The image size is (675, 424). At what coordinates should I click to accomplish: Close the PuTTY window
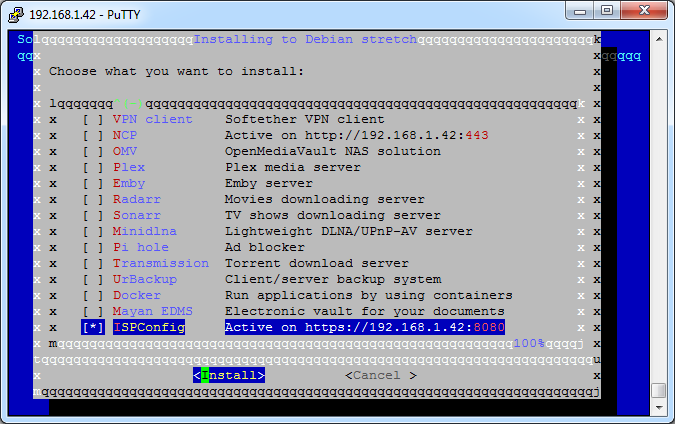(x=644, y=11)
